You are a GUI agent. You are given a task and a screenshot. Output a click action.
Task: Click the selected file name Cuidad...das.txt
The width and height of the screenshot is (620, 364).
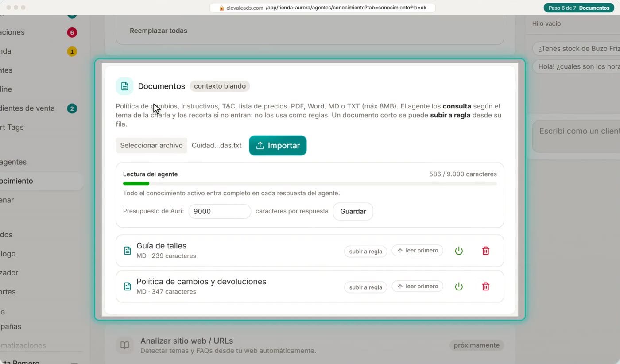(x=217, y=145)
